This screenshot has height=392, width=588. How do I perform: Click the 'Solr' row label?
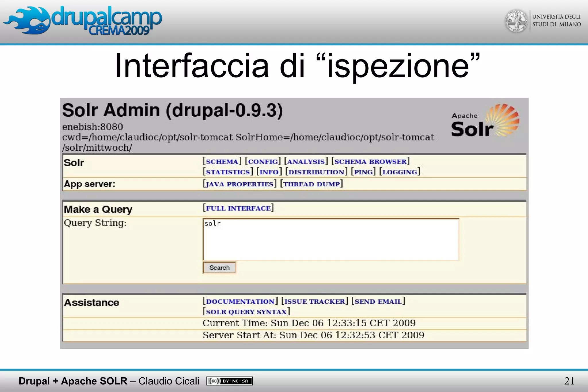(x=74, y=163)
